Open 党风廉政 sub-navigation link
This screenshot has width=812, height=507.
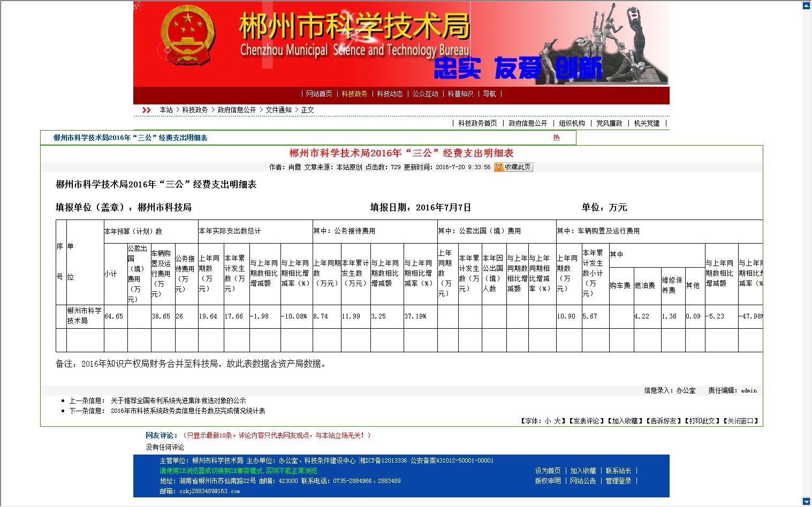coord(609,123)
